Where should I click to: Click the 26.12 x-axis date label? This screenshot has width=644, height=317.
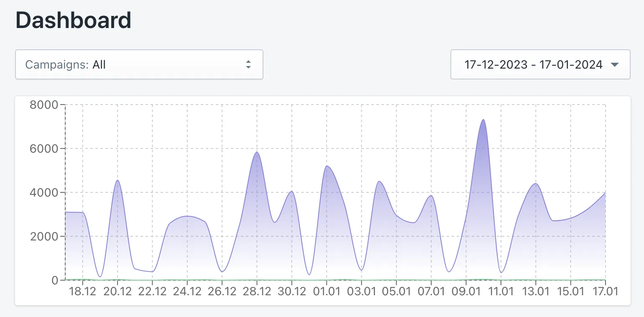pos(222,291)
